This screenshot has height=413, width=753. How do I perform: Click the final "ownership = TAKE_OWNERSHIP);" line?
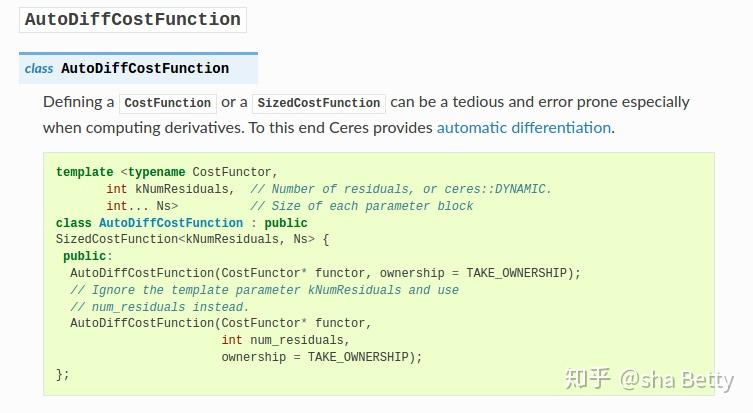tap(322, 357)
